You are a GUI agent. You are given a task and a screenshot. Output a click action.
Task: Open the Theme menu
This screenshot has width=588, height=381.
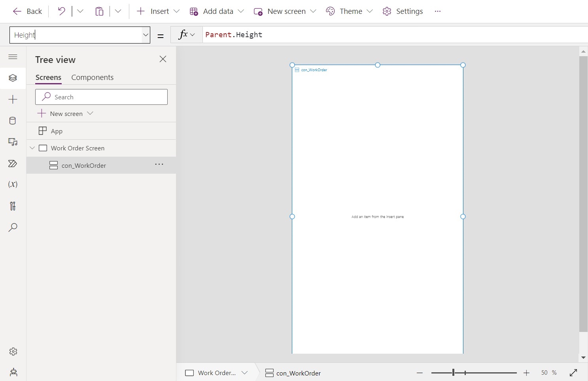(349, 11)
